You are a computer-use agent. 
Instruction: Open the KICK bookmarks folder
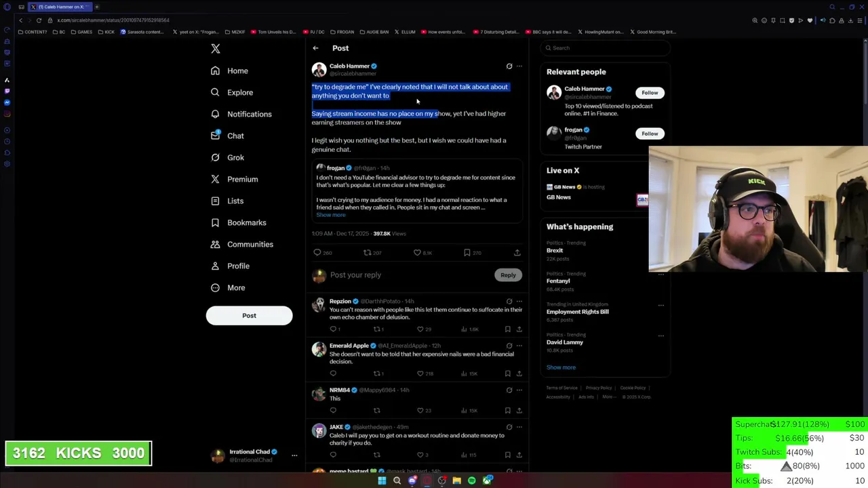tap(106, 32)
